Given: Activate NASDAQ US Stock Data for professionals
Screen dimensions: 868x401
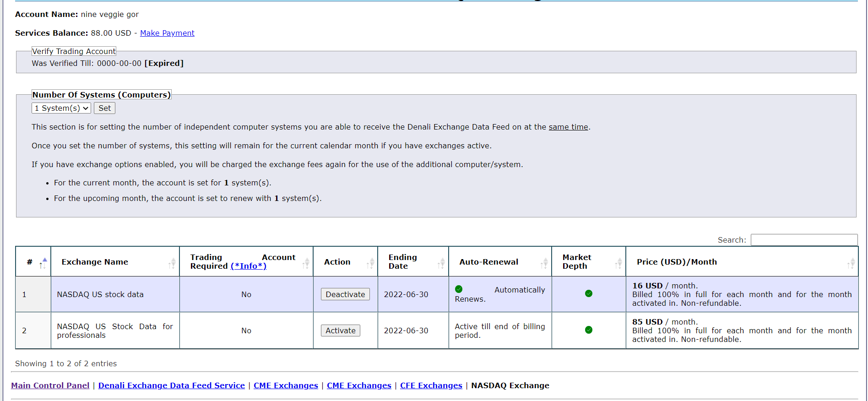Looking at the screenshot, I should click(341, 331).
